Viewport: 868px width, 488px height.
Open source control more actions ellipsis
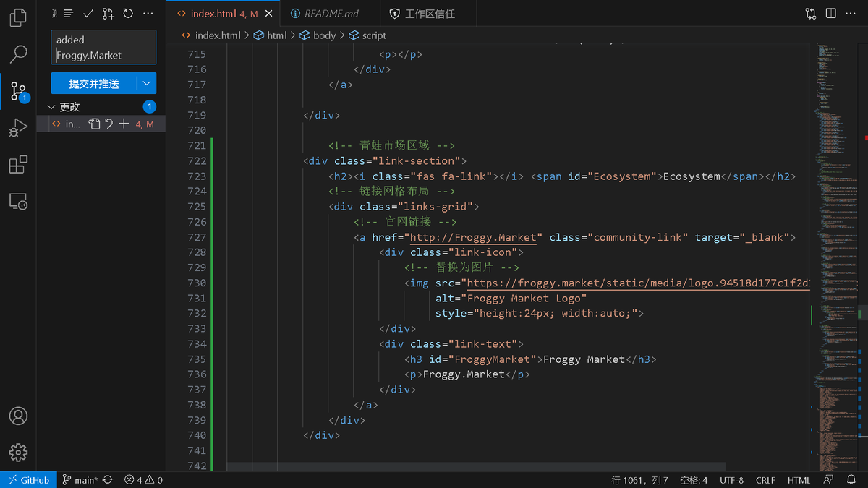click(148, 13)
